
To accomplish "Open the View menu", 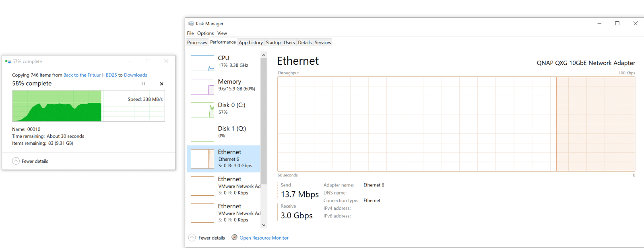I will click(222, 33).
